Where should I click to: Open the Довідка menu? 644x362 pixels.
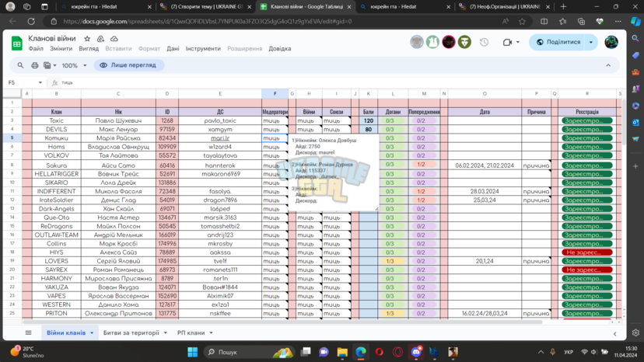280,48
